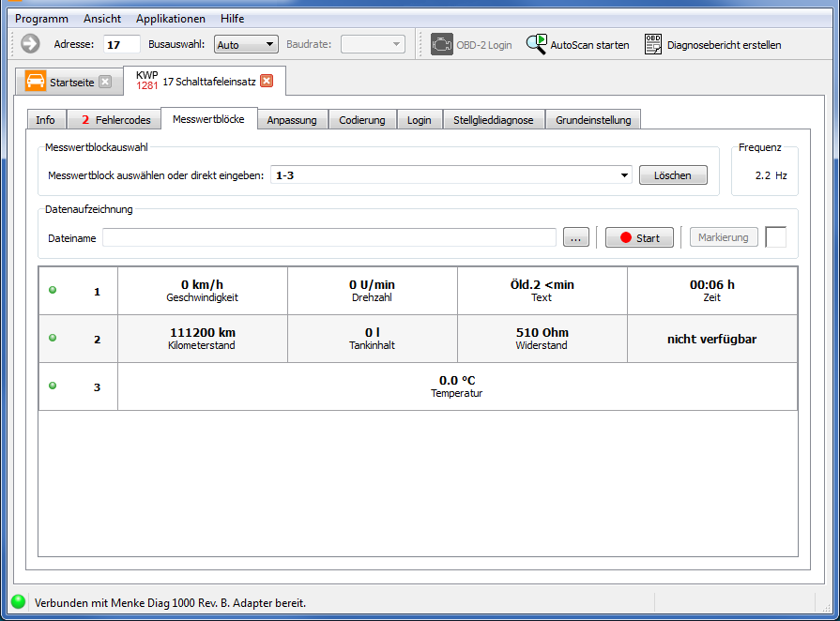Open the Applikationen menu
This screenshot has height=621, width=840.
(170, 19)
